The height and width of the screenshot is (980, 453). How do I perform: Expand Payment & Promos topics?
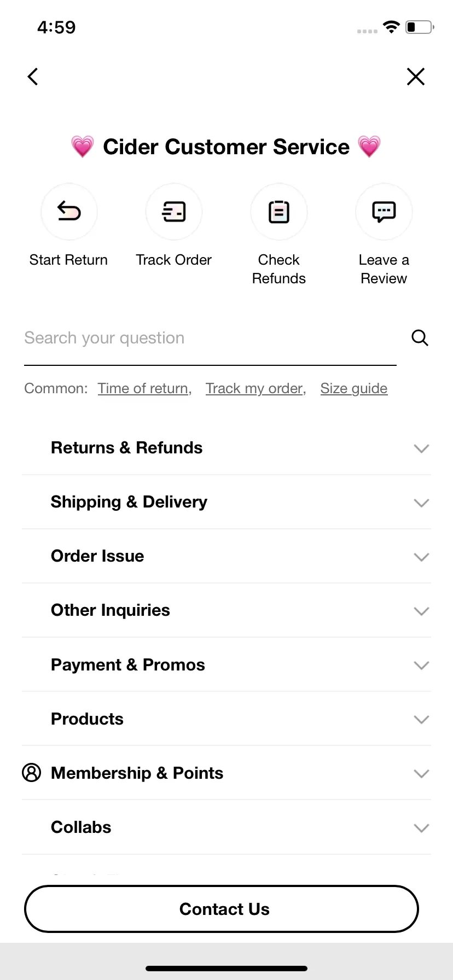click(226, 664)
